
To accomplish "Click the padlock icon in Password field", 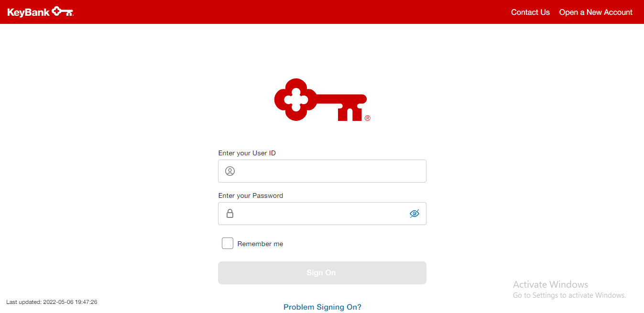I will pyautogui.click(x=230, y=214).
